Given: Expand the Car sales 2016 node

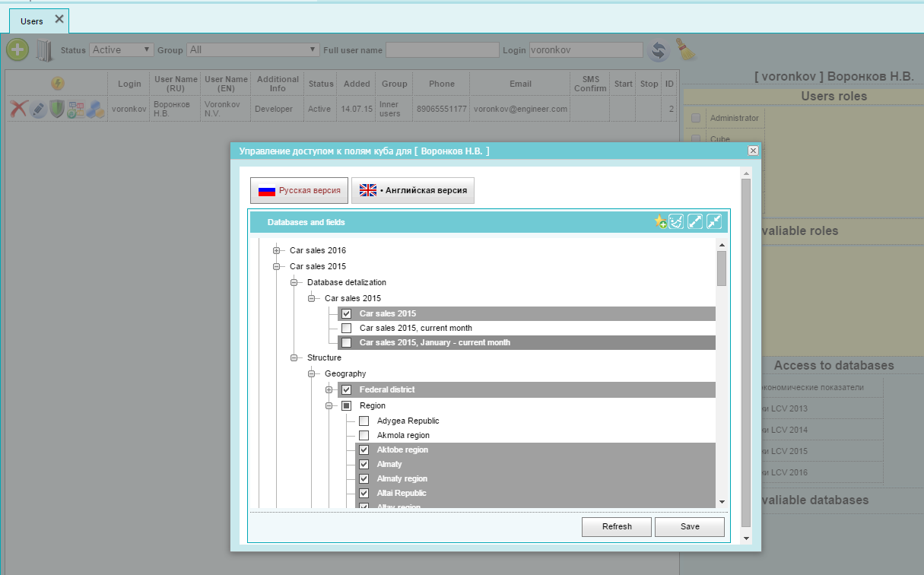Looking at the screenshot, I should point(276,250).
